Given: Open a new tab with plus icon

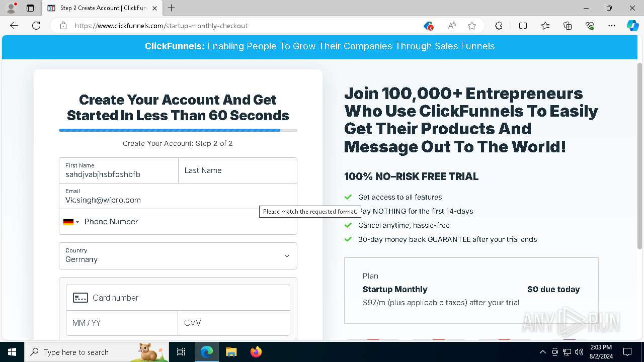Looking at the screenshot, I should (x=172, y=8).
